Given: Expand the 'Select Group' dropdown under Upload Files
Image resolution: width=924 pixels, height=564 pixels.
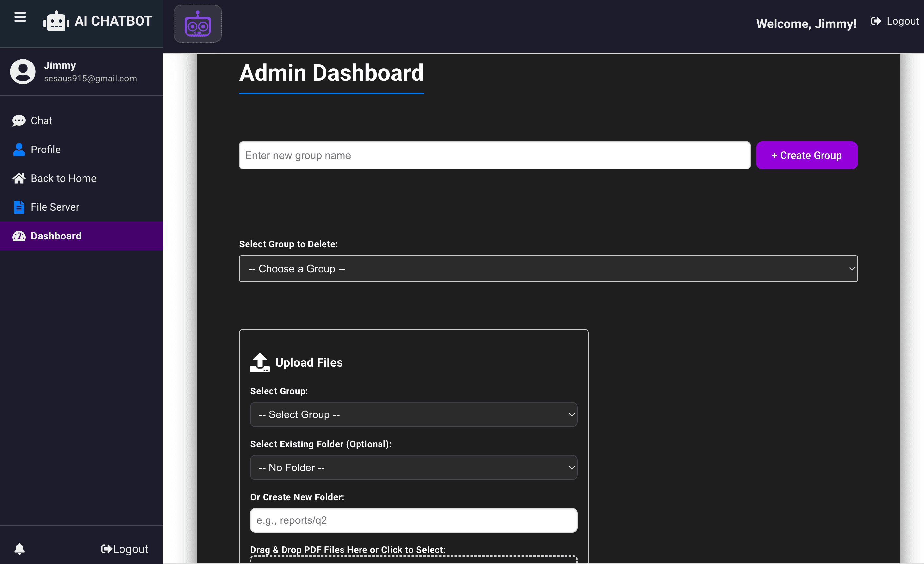Looking at the screenshot, I should tap(413, 414).
